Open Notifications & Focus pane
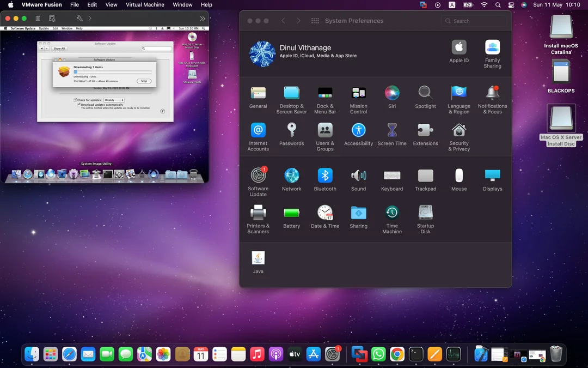Image resolution: width=588 pixels, height=368 pixels. coord(492,100)
